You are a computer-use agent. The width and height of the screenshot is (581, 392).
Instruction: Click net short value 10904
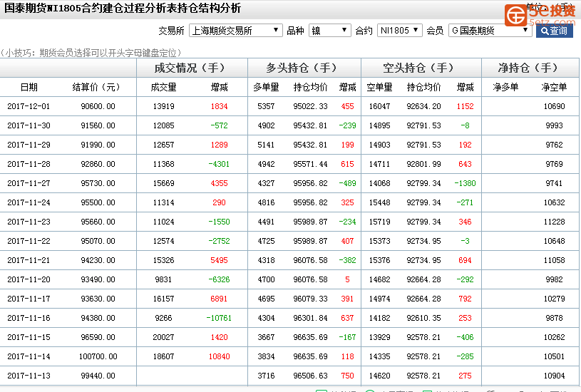554,376
